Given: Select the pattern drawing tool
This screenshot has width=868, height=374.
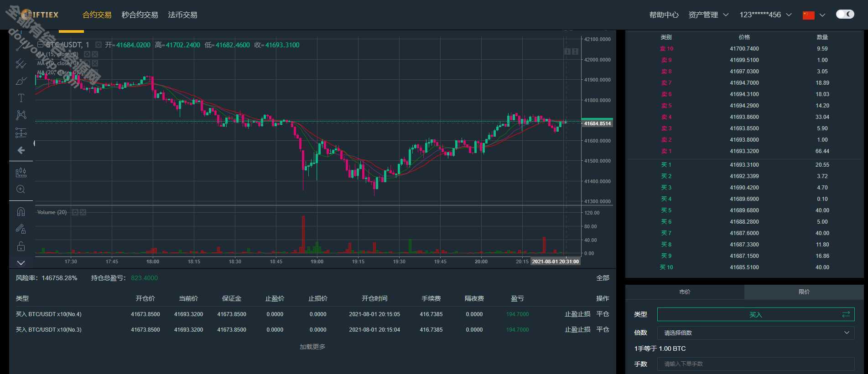Looking at the screenshot, I should [x=21, y=115].
